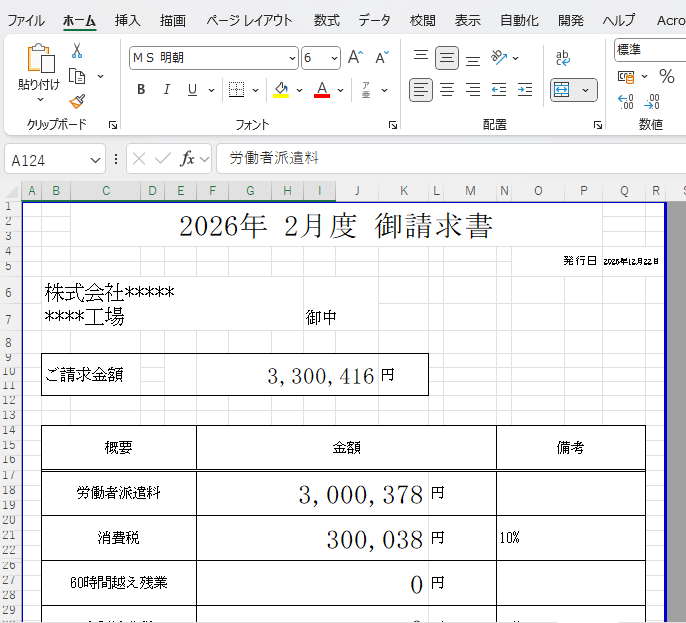Image resolution: width=686 pixels, height=623 pixels.
Task: Toggle left horizontal alignment
Action: coord(420,90)
